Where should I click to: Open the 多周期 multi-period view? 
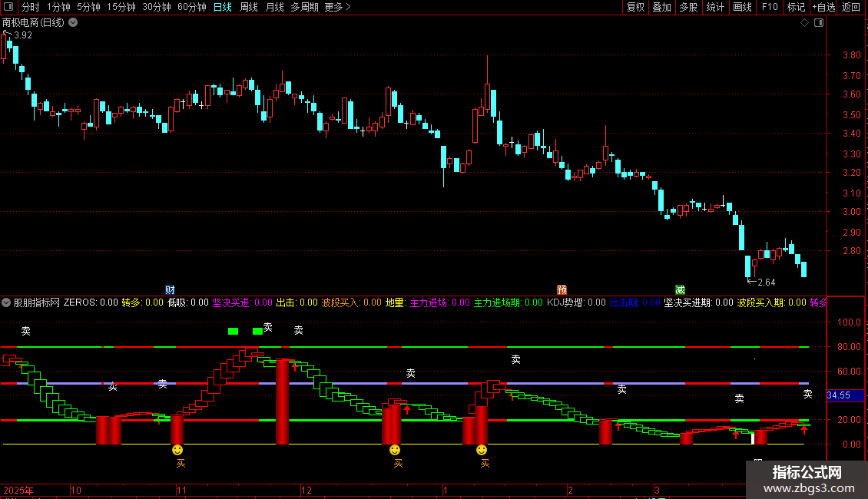(x=304, y=7)
